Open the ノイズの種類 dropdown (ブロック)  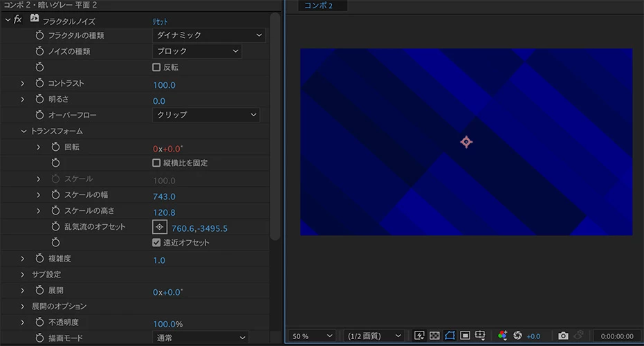tap(197, 51)
